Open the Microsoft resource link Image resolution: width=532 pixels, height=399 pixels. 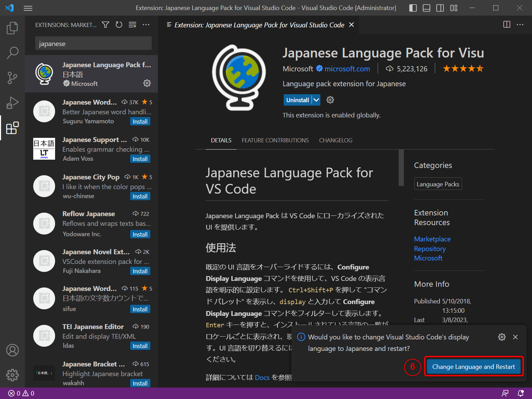point(428,258)
